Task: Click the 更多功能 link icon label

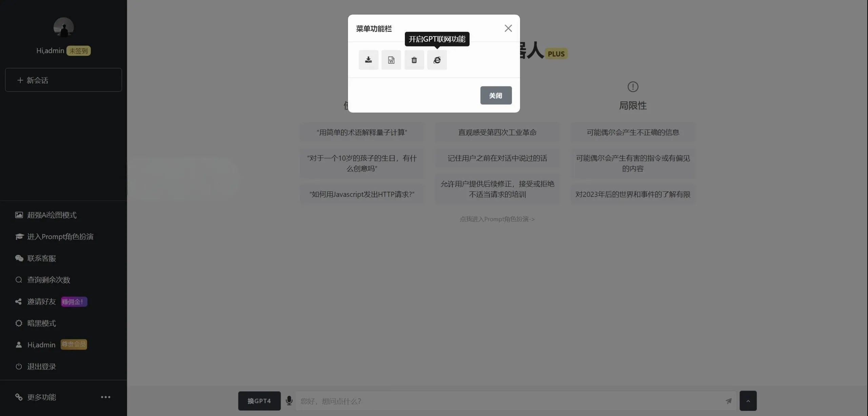Action: (36, 397)
